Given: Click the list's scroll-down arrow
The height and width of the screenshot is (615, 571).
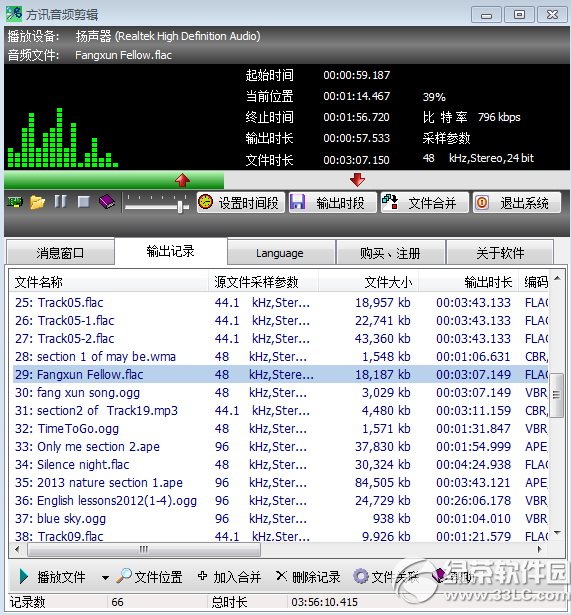Looking at the screenshot, I should (x=557, y=533).
